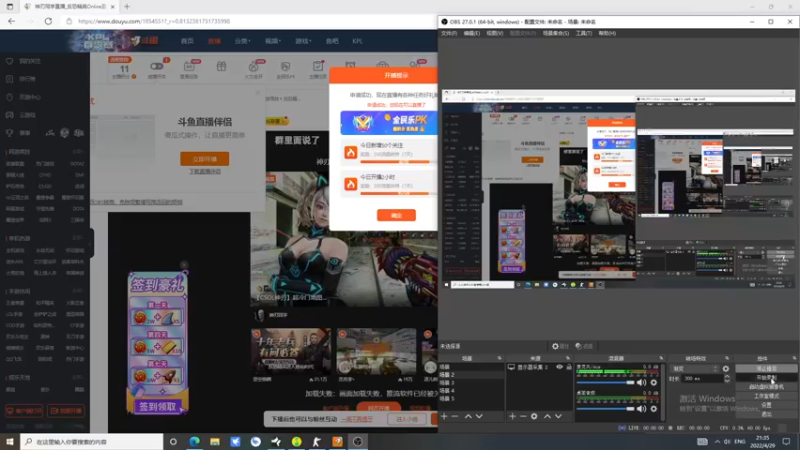The width and height of the screenshot is (800, 450).
Task: Click the checklist task icon in Douyu toolbar
Action: (317, 67)
